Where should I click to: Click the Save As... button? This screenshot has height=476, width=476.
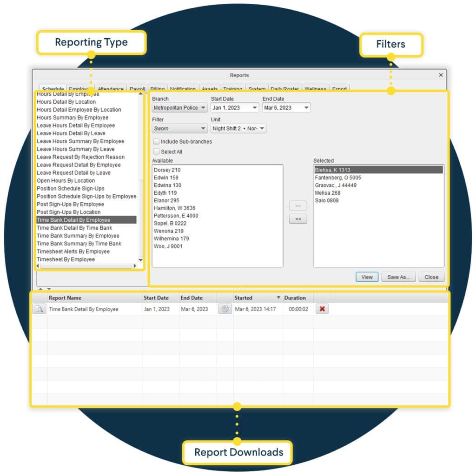398,277
